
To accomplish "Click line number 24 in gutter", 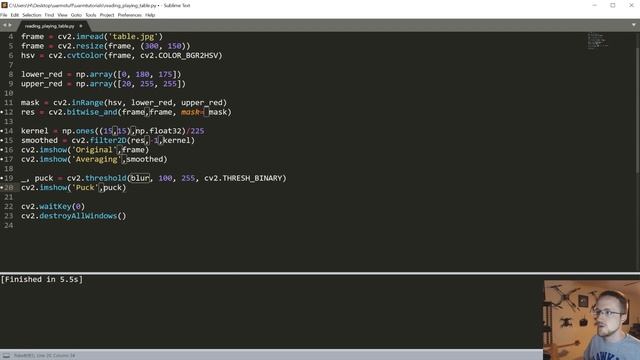I will coord(9,225).
